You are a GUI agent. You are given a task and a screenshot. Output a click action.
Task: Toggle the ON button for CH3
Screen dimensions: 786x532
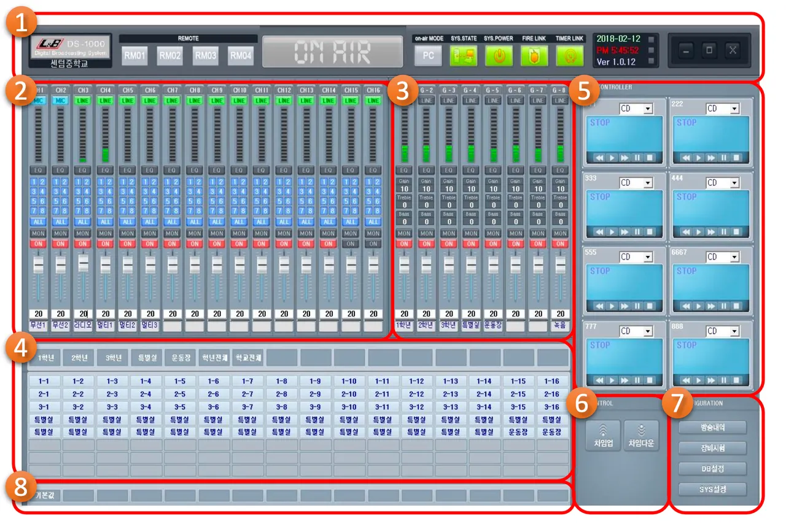point(83,244)
